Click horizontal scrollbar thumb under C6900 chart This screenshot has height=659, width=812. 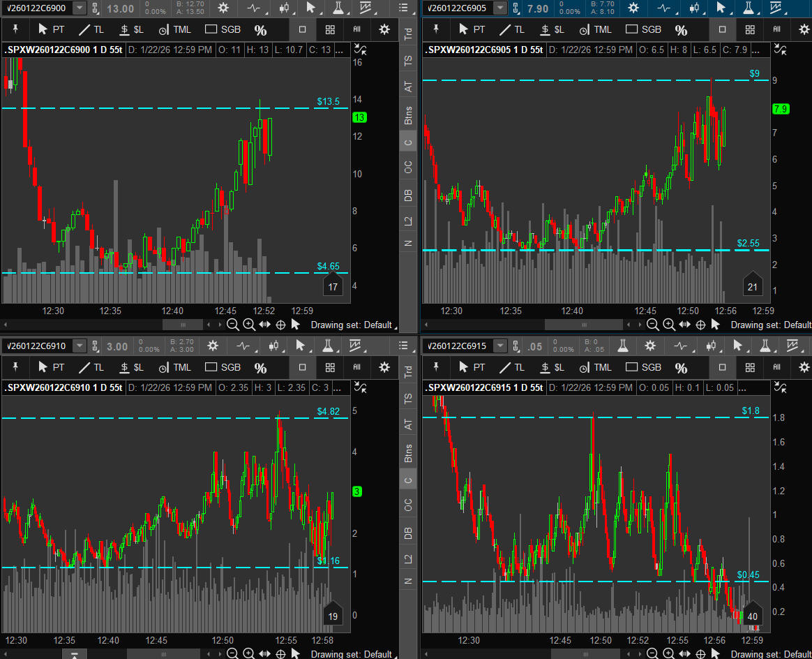coord(183,325)
